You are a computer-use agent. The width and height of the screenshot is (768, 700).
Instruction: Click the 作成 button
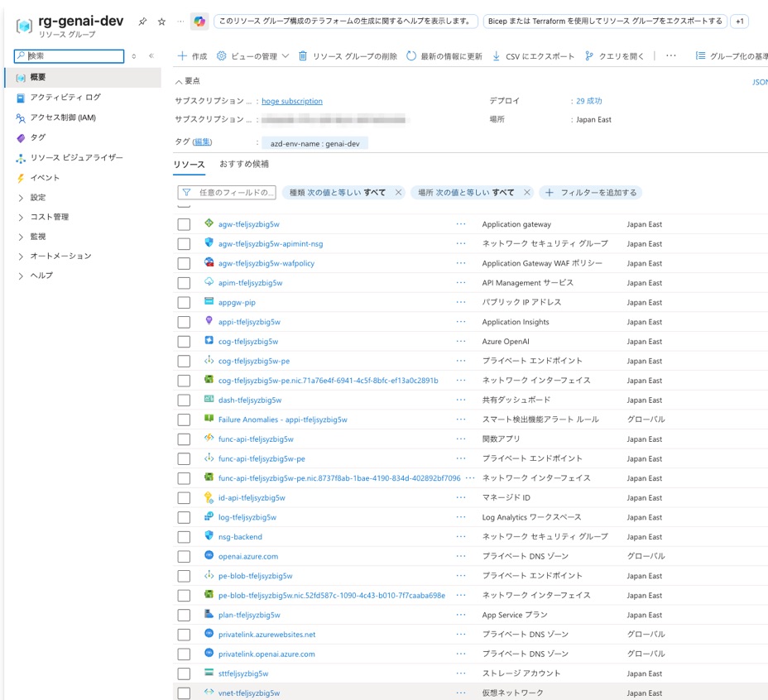[192, 55]
